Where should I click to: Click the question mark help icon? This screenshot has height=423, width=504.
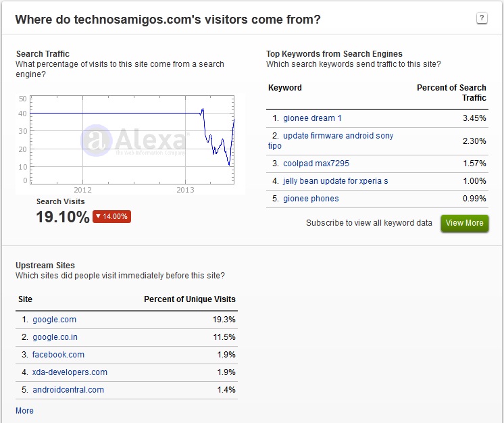coord(482,18)
